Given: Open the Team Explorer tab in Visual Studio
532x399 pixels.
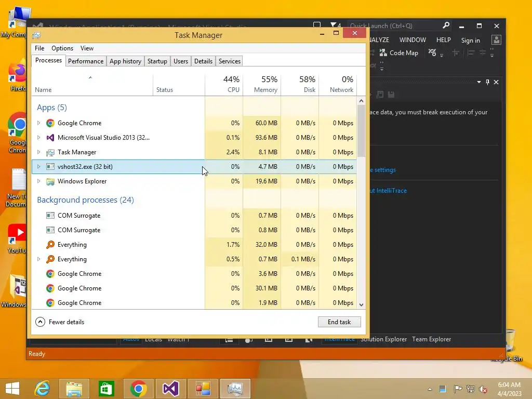Looking at the screenshot, I should 432,339.
